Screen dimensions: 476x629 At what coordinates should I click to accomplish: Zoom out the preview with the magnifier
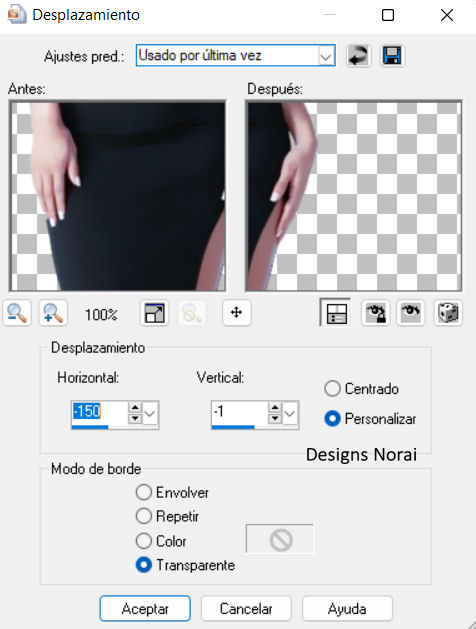(x=17, y=313)
